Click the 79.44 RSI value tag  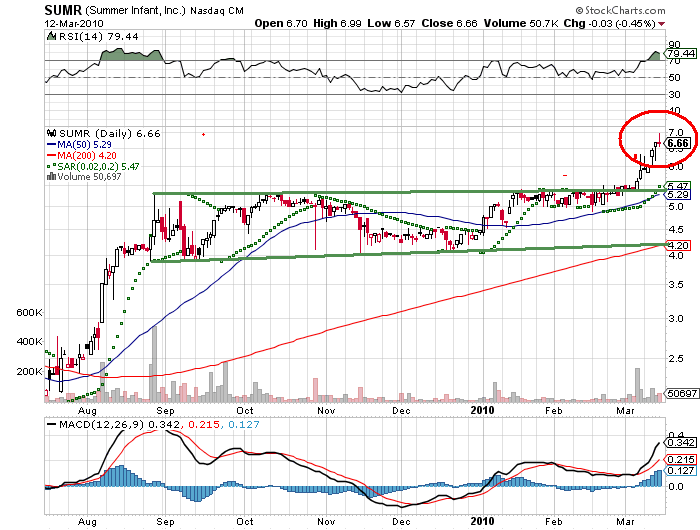click(x=681, y=54)
